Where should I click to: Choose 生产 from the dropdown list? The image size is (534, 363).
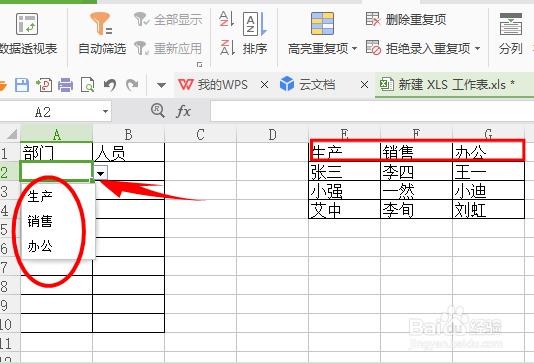pos(58,196)
